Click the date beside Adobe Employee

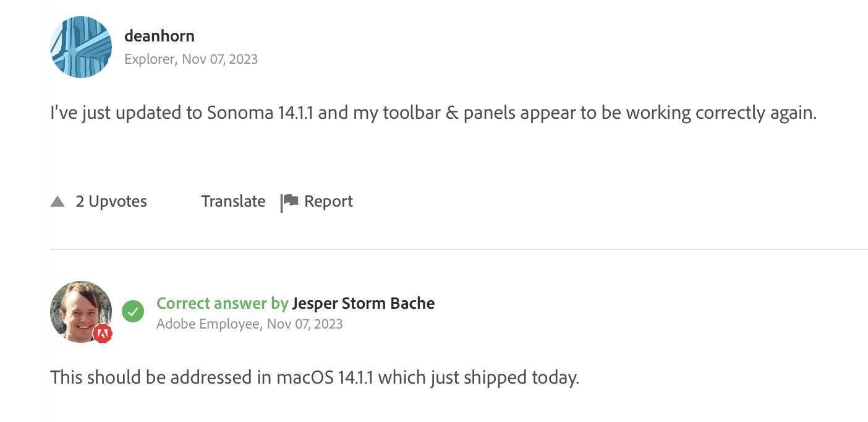305,324
